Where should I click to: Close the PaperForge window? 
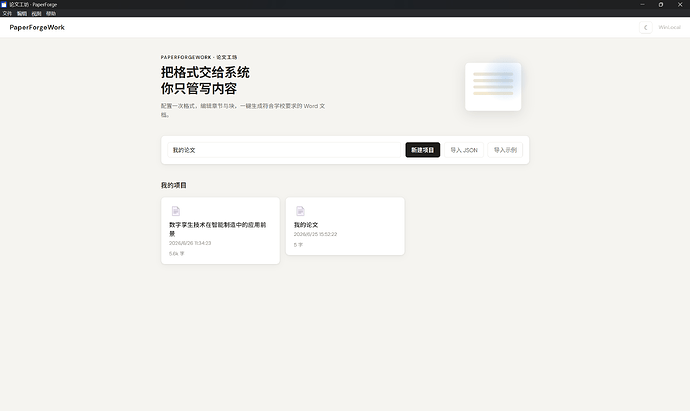click(679, 4)
